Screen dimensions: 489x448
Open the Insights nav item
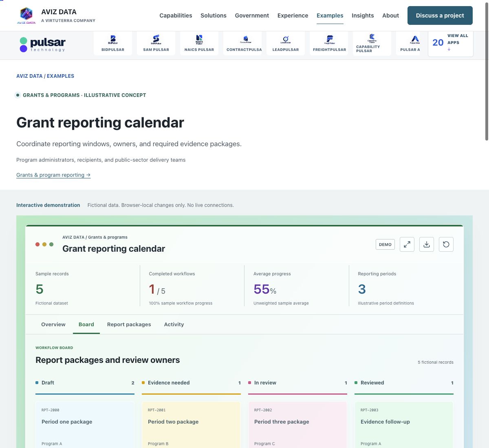pyautogui.click(x=363, y=15)
